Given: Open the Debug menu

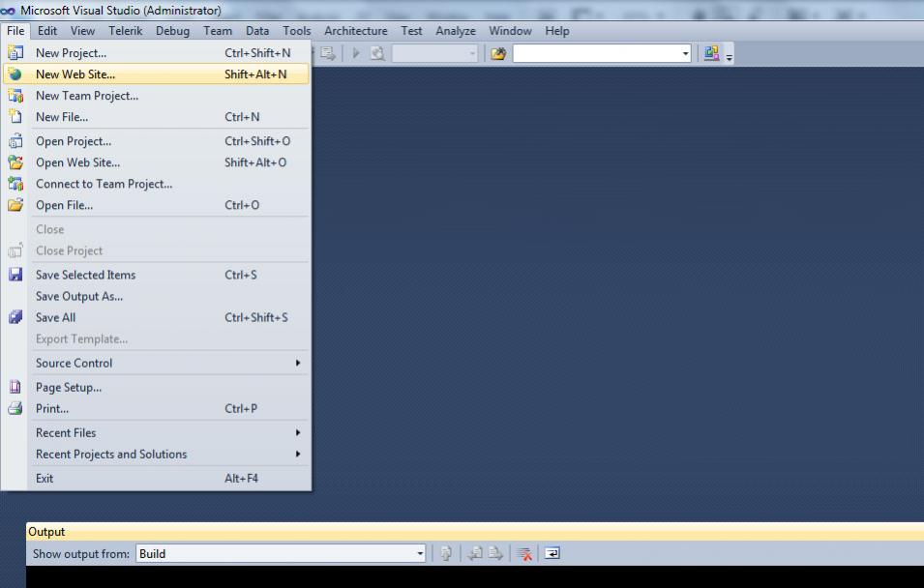Looking at the screenshot, I should (172, 31).
